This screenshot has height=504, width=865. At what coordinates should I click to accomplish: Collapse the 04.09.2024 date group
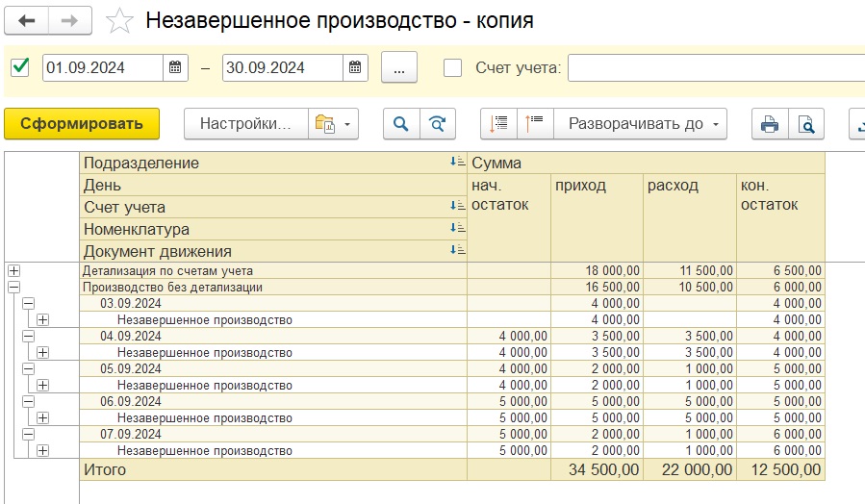pyautogui.click(x=28, y=336)
